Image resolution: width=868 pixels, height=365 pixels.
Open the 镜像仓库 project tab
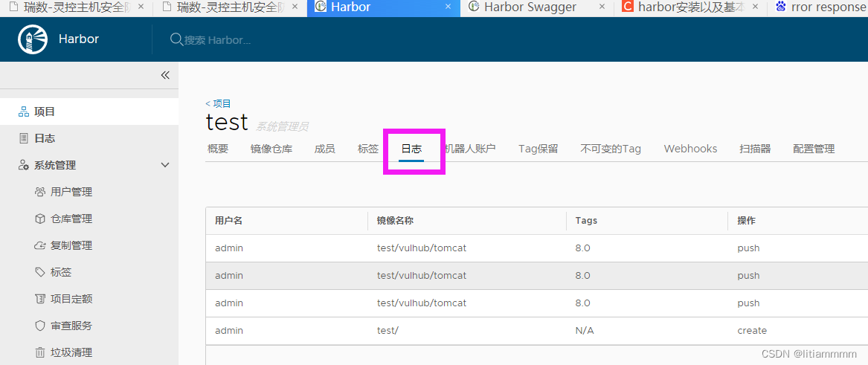pos(271,149)
